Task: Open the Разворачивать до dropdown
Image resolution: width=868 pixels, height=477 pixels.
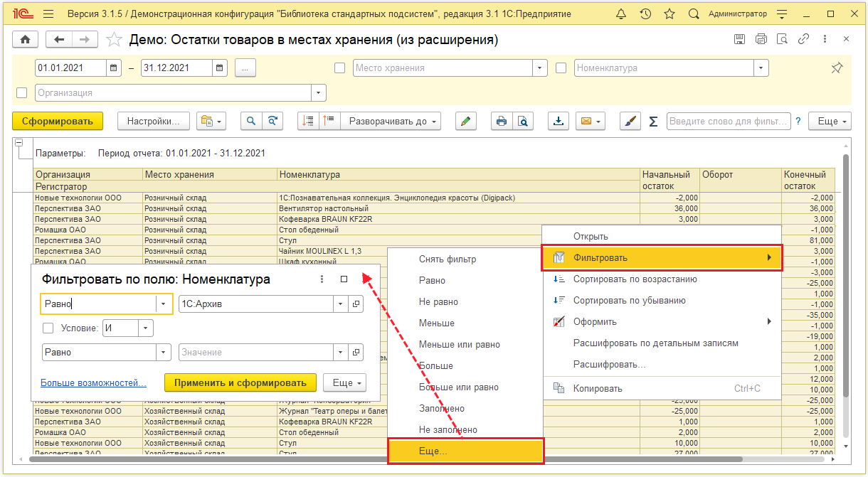Action: click(390, 122)
